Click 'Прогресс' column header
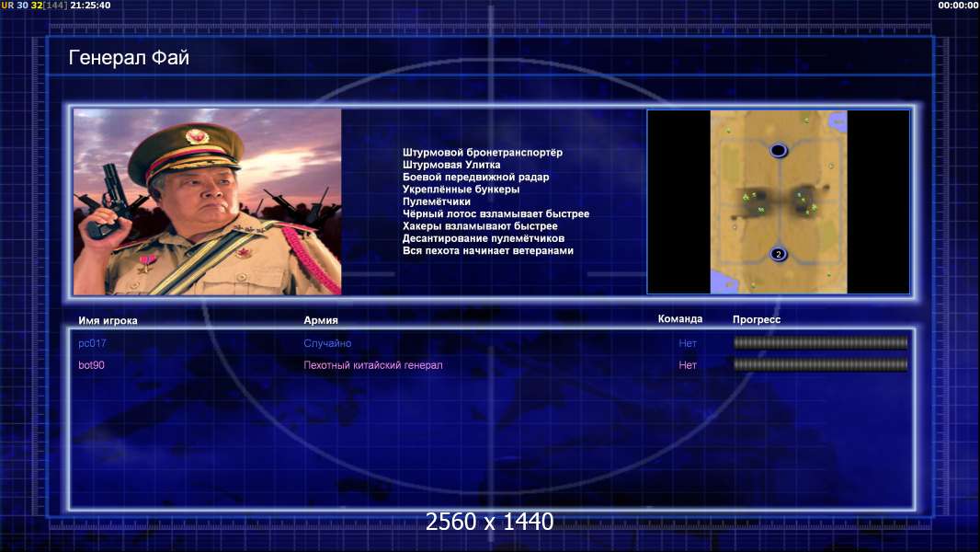Viewport: 980px width, 552px height. click(x=757, y=319)
